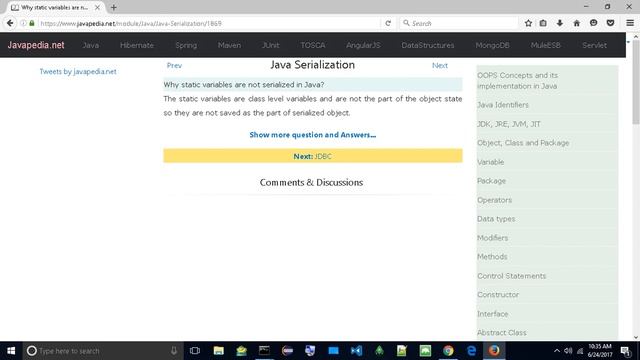Image resolution: width=640 pixels, height=360 pixels.
Task: Open Variable sidebar link
Action: [x=491, y=162]
